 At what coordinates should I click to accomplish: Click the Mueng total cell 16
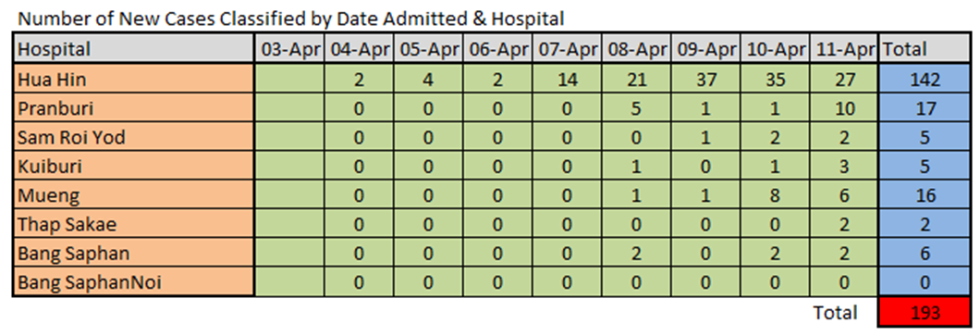[925, 195]
